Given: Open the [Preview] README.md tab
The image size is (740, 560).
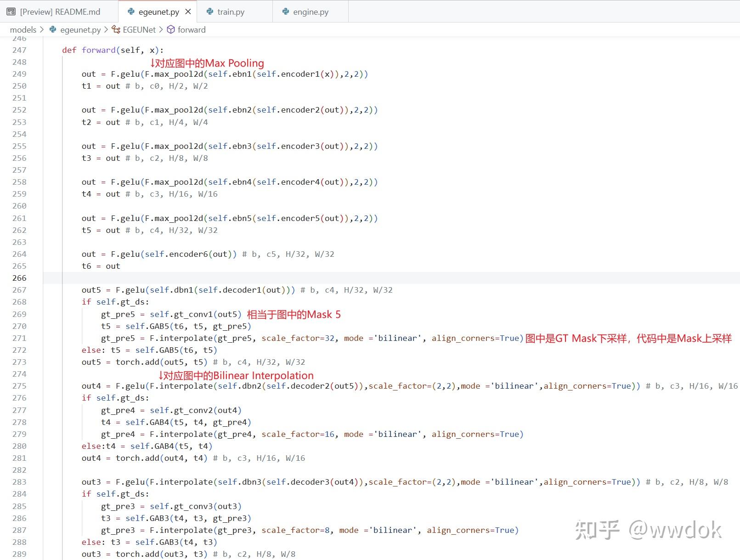Looking at the screenshot, I should point(60,11).
